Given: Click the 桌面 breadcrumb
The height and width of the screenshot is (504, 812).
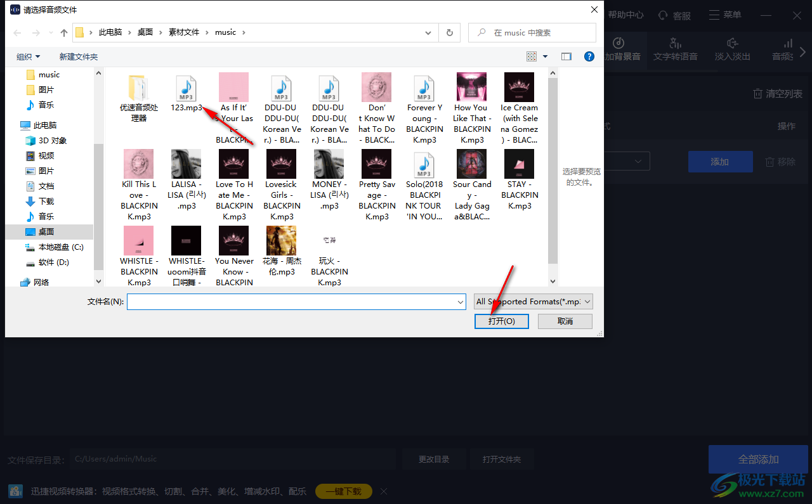Looking at the screenshot, I should [x=145, y=32].
